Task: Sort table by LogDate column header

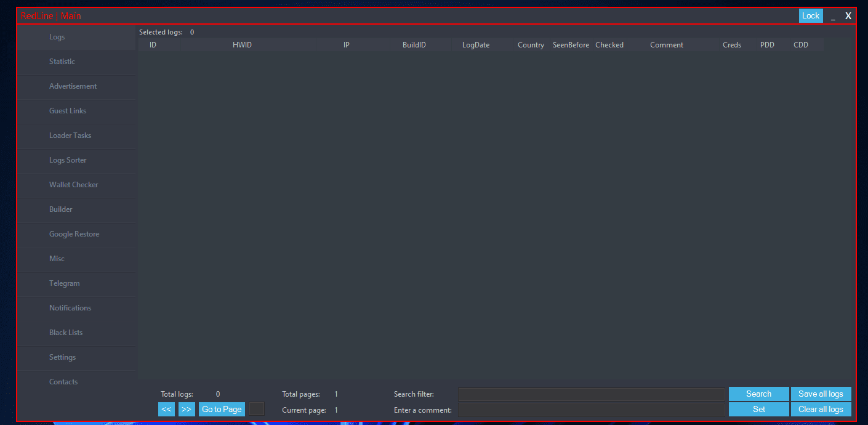Action: [476, 45]
